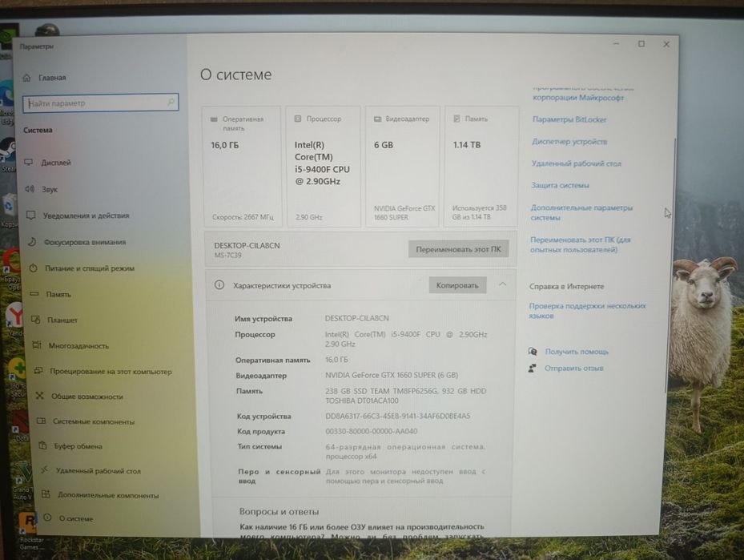Focus the Найти параметр search field

tap(101, 103)
